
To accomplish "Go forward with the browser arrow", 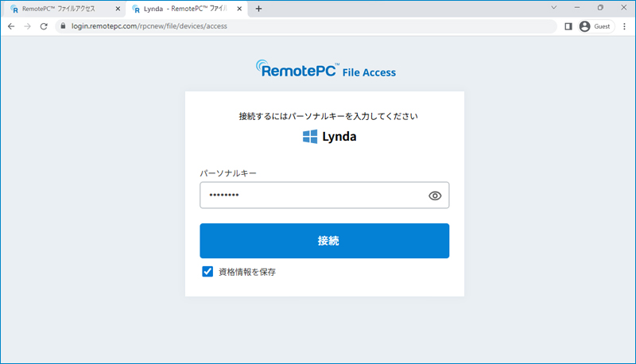I will click(x=27, y=26).
